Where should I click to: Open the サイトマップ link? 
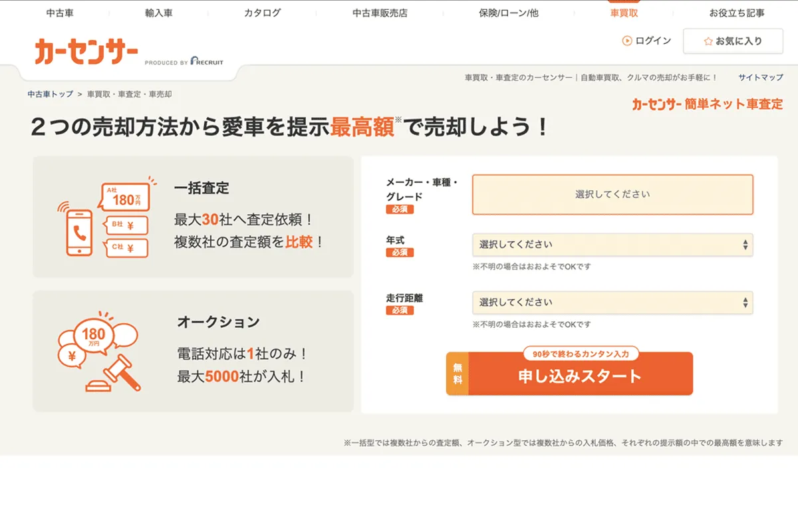[x=761, y=78]
